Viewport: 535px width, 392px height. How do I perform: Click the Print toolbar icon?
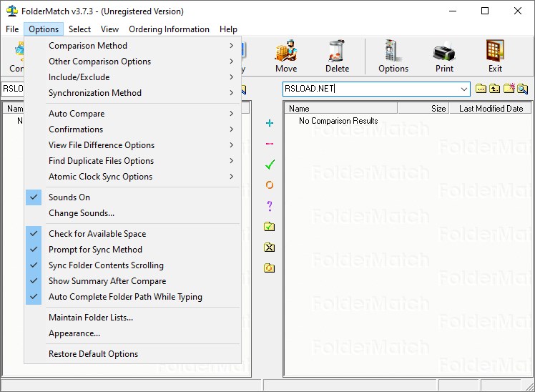(x=444, y=56)
